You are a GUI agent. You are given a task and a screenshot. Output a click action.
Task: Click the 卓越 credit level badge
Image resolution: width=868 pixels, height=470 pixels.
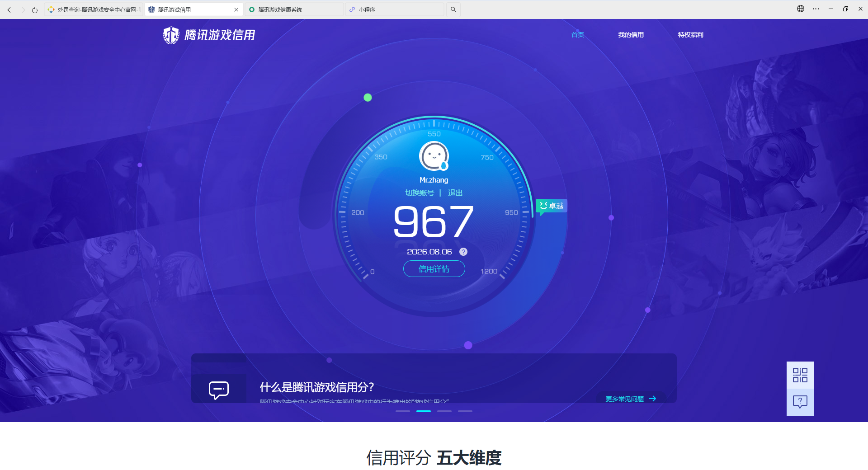pyautogui.click(x=552, y=206)
